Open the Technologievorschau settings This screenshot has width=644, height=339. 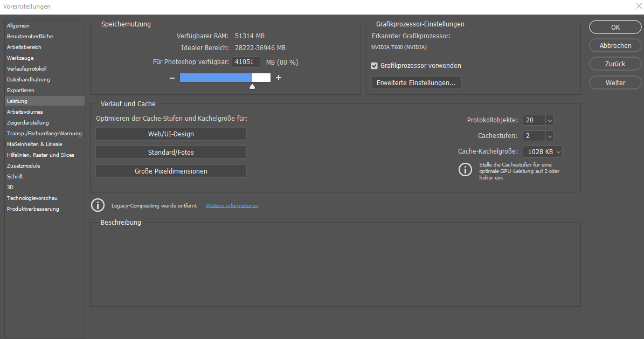(x=44, y=198)
